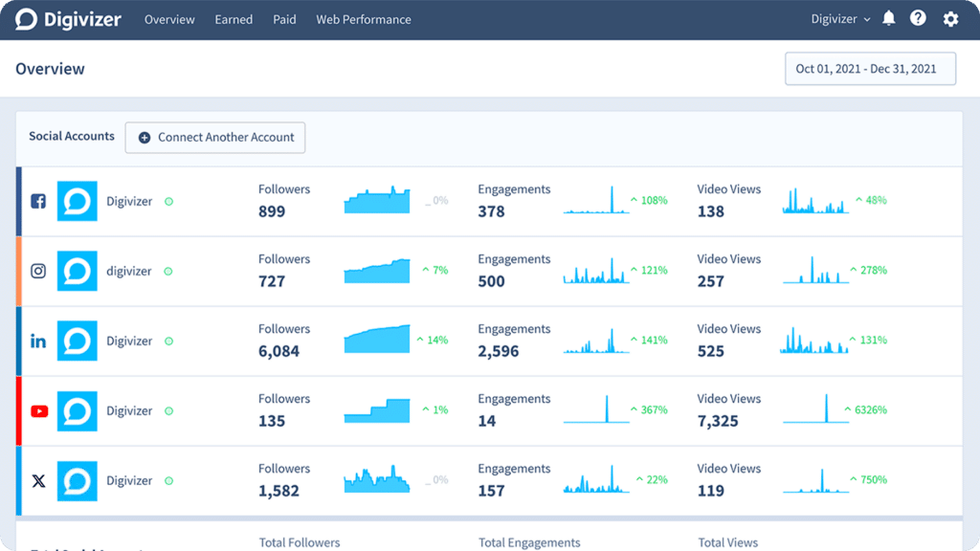Open the notifications bell
980x551 pixels.
(889, 19)
